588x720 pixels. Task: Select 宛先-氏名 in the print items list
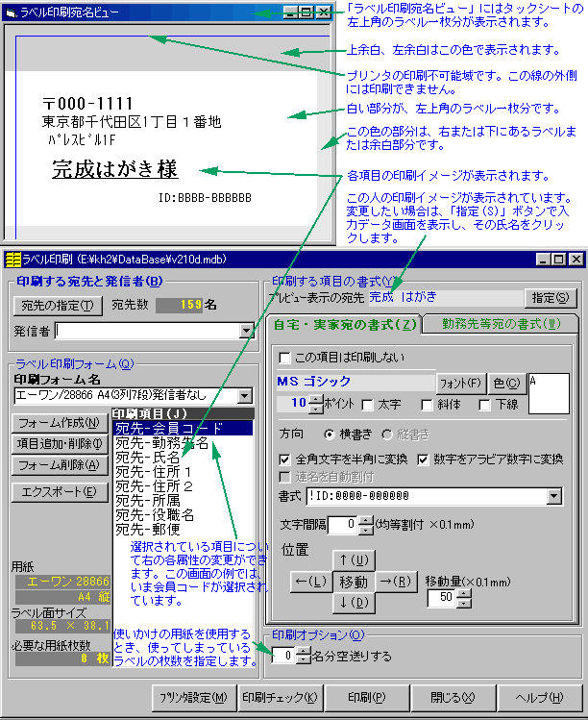pos(147,458)
